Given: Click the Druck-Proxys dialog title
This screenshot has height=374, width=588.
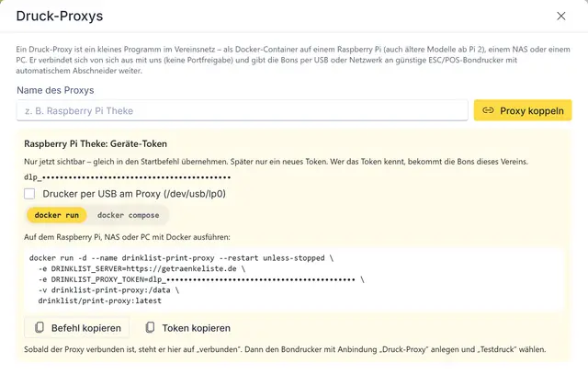Looking at the screenshot, I should [x=59, y=17].
